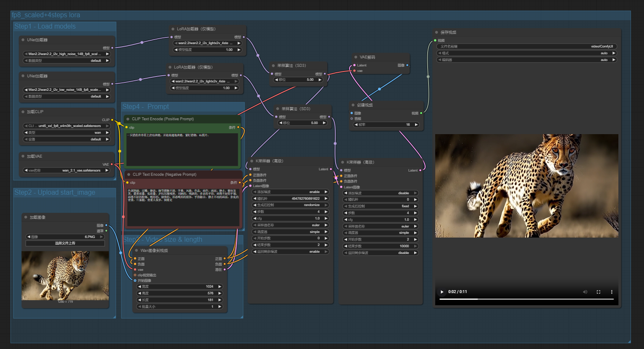Collapse the 加载VAE node using its title dot

tap(23, 156)
